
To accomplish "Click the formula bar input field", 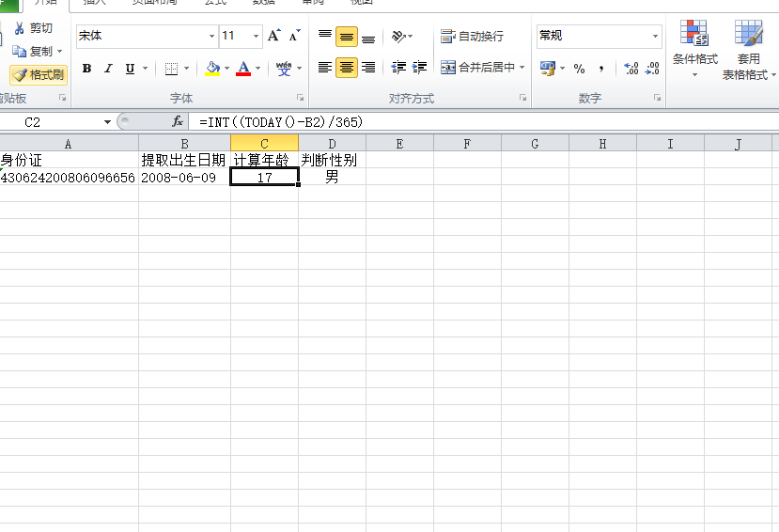I will 470,122.
